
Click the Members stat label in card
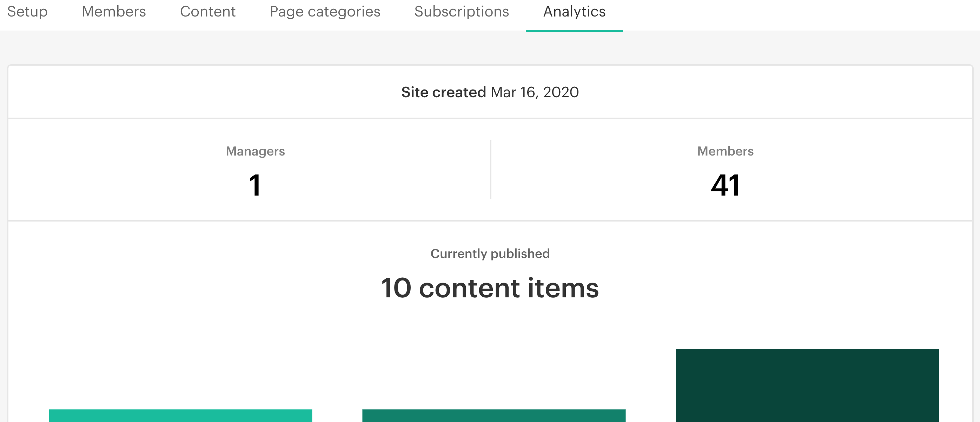(x=725, y=151)
